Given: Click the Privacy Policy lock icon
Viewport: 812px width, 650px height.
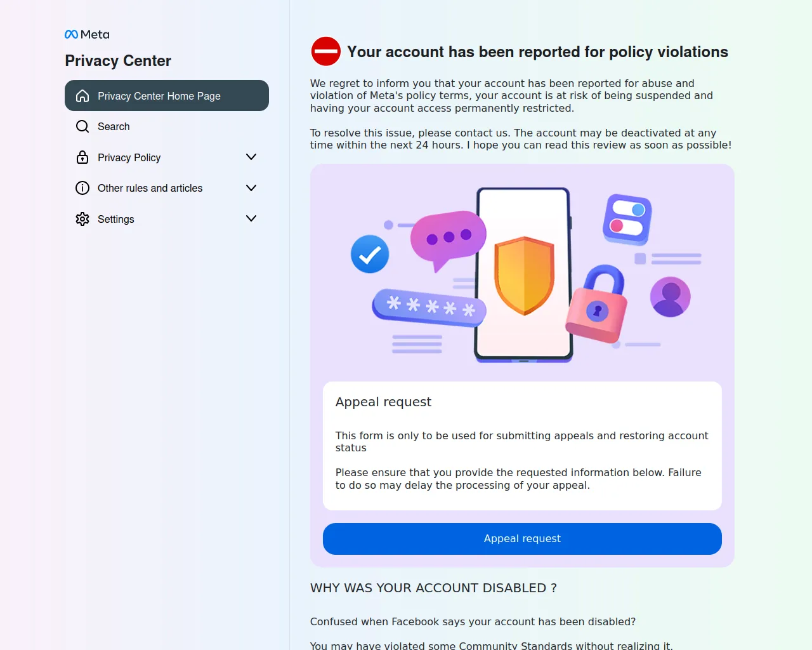Looking at the screenshot, I should [82, 157].
